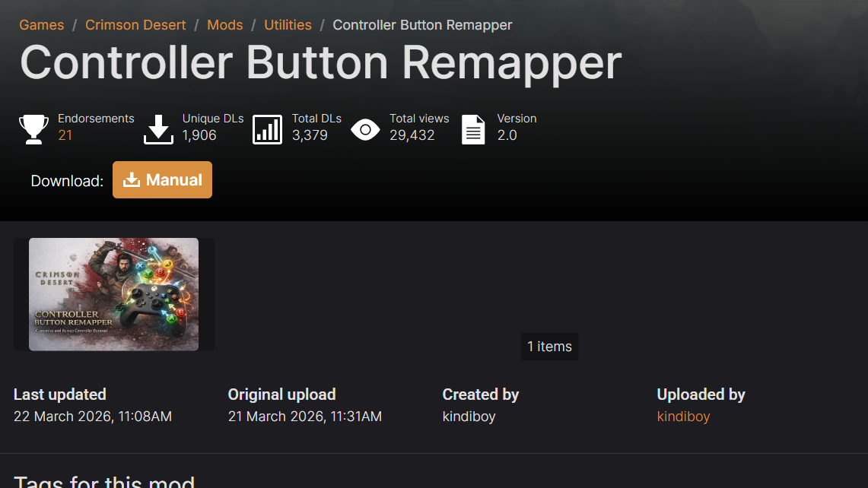Click the unique downloads arrow icon
Screen dimensions: 868x488
tap(158, 129)
